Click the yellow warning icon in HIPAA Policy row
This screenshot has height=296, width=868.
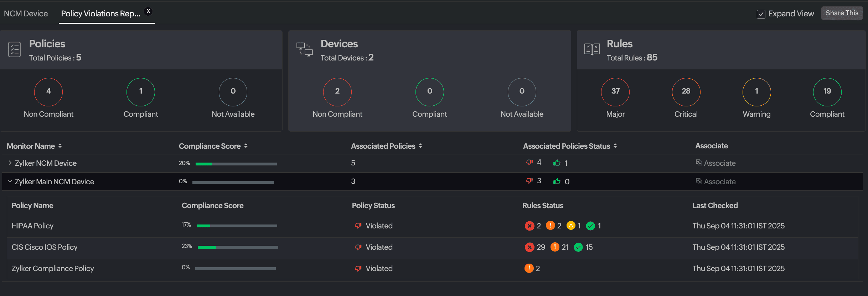571,226
